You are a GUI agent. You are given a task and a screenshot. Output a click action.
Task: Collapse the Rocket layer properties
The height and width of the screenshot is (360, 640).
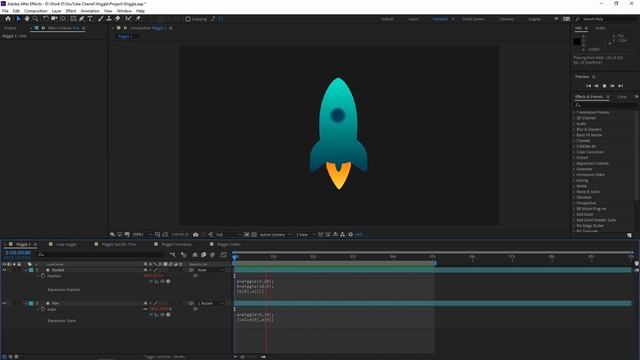click(x=26, y=270)
